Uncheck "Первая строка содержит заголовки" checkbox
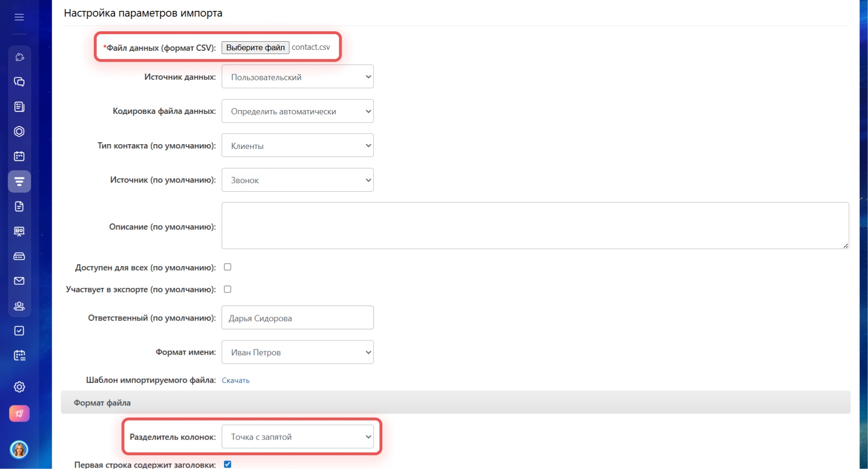This screenshot has width=868, height=469. (x=227, y=464)
